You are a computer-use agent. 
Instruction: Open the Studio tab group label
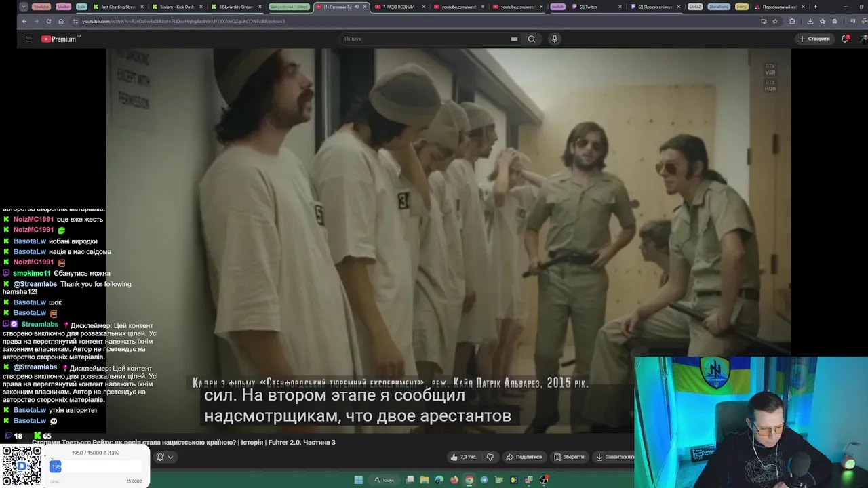pos(63,7)
